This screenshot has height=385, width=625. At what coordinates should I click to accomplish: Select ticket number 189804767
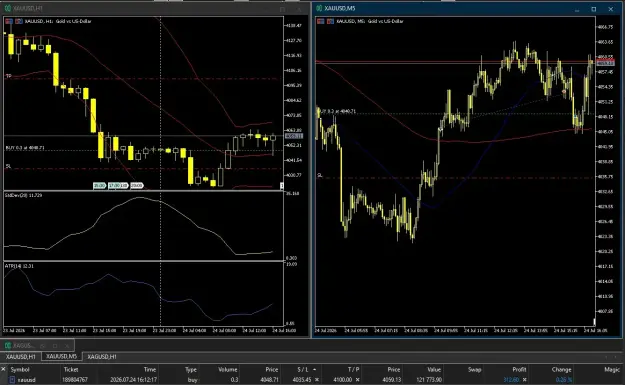75,380
